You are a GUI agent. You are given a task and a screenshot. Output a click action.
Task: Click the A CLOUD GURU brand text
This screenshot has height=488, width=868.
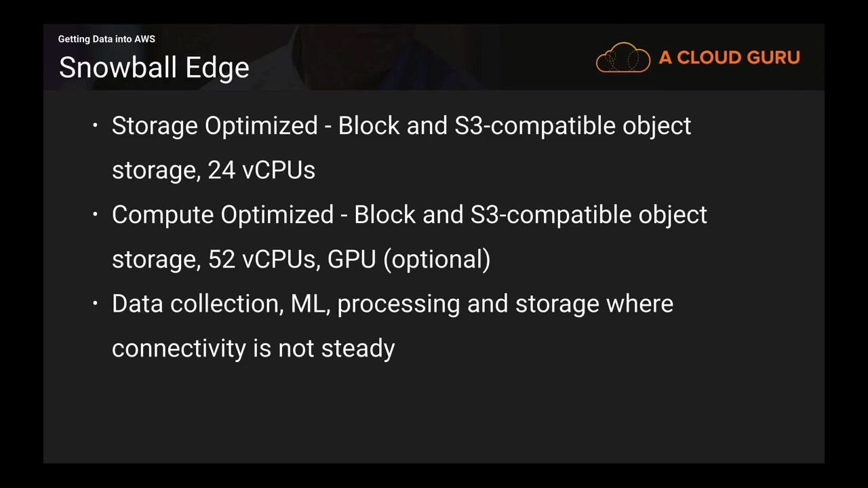pyautogui.click(x=729, y=58)
